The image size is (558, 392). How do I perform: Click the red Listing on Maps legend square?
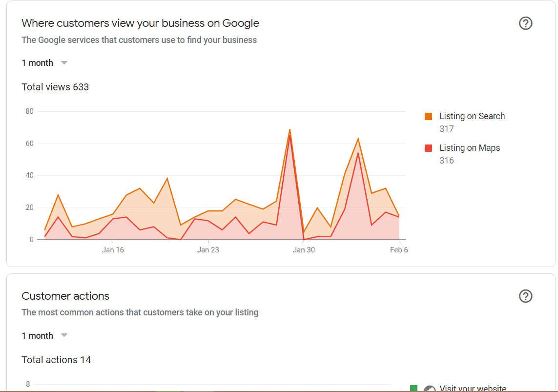(428, 147)
